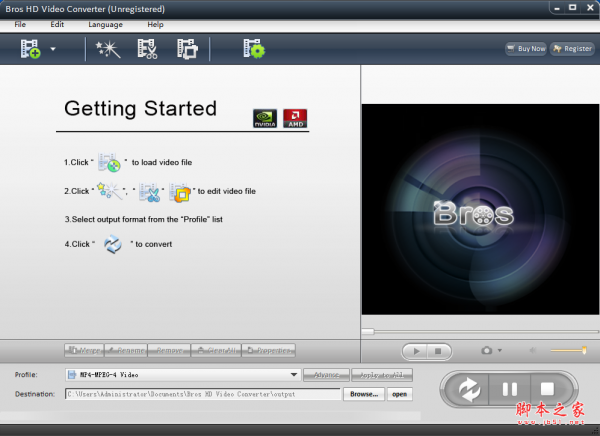Take a snapshot with the camera icon

[x=487, y=350]
